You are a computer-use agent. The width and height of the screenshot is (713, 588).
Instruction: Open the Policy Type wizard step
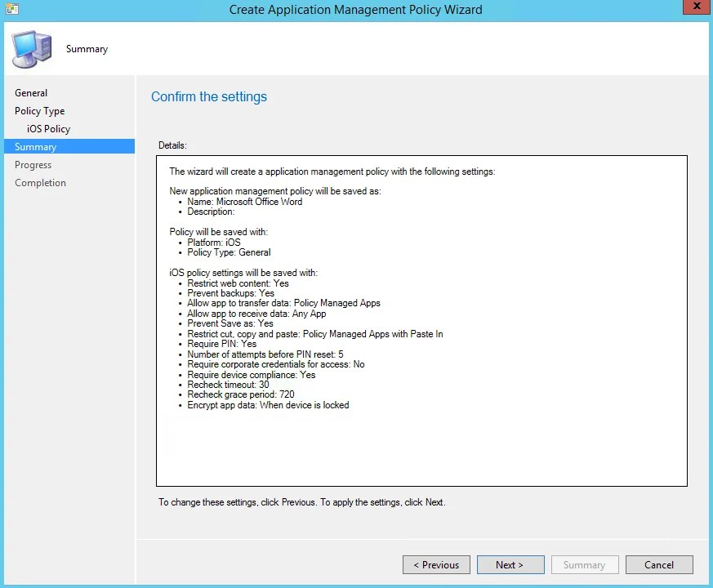tap(39, 111)
